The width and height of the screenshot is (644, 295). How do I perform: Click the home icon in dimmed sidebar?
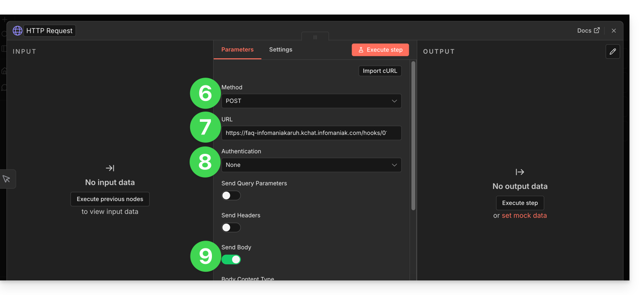(4, 71)
